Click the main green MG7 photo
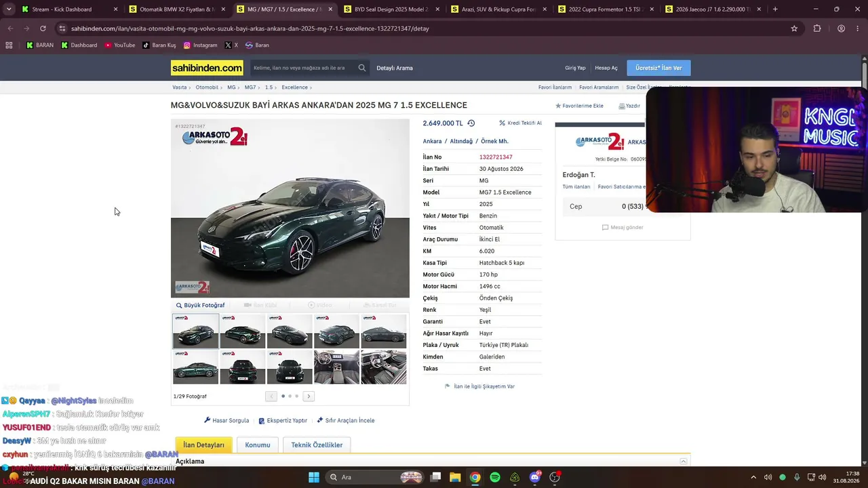Screen dimensions: 868x488 pyautogui.click(x=290, y=209)
